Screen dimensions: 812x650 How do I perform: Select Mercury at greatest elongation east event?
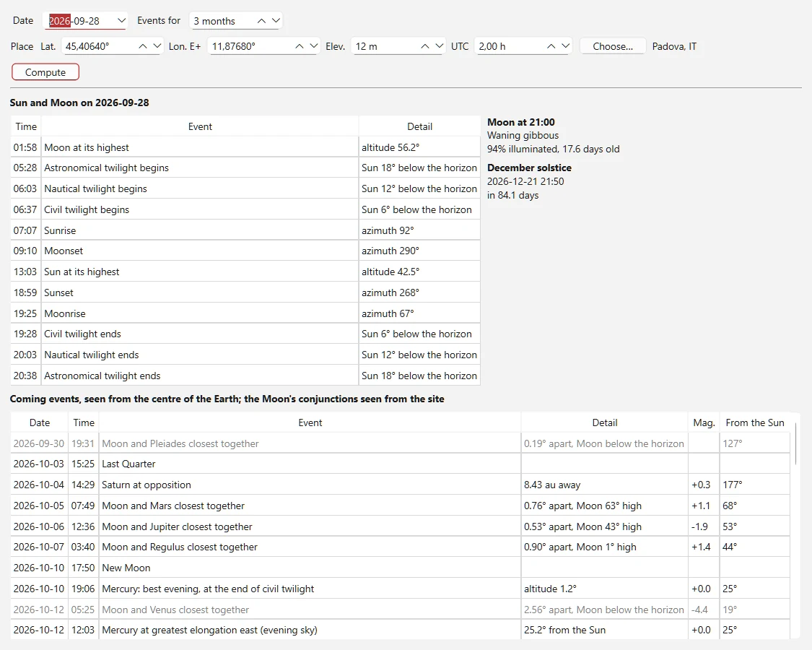point(401,630)
